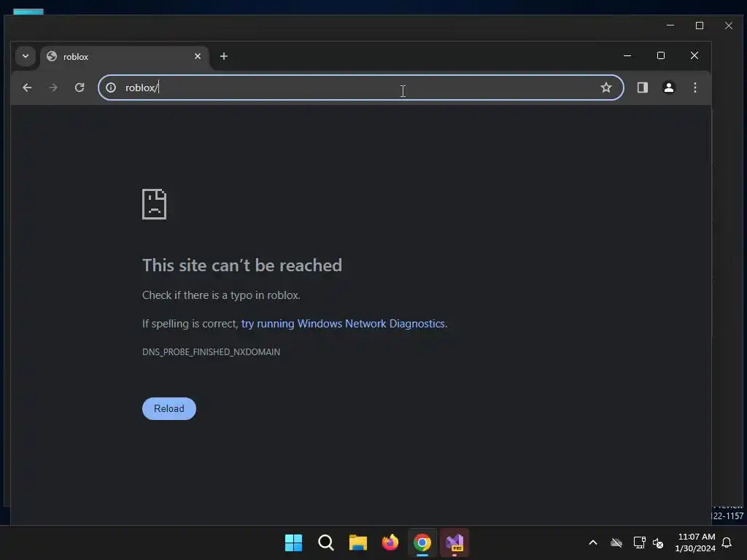Open Visual Studio Preview from taskbar

(454, 542)
